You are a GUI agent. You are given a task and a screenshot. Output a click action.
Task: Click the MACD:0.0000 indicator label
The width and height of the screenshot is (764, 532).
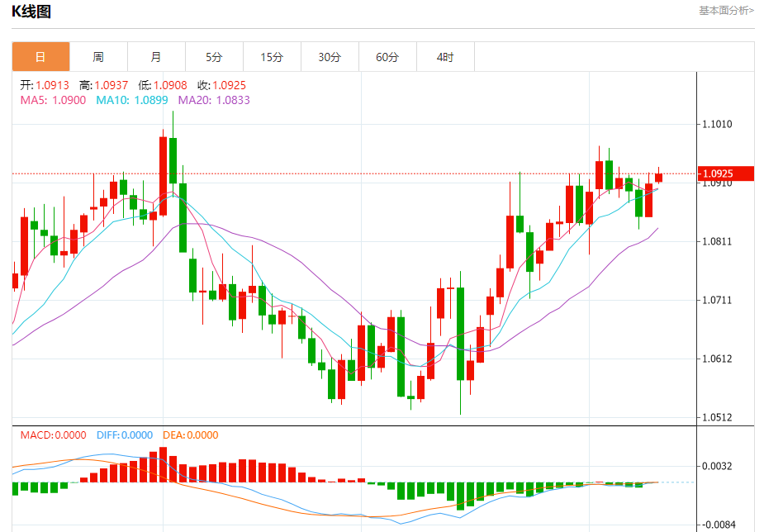click(x=53, y=435)
